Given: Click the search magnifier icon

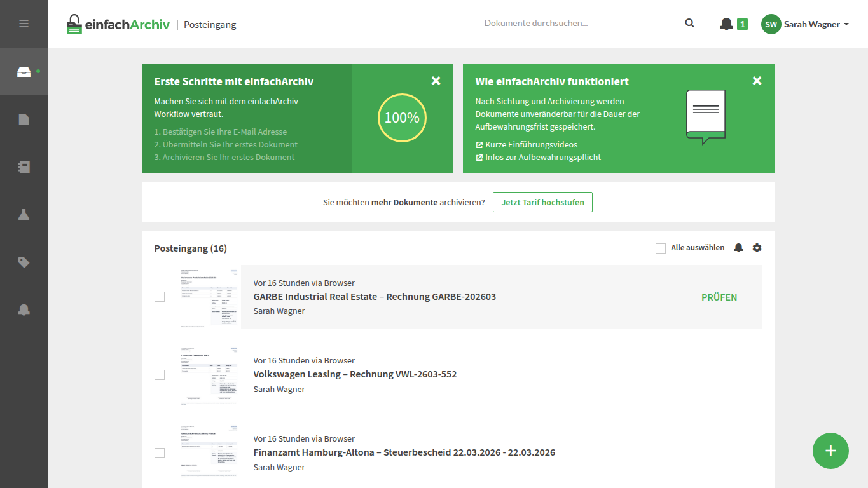Looking at the screenshot, I should coord(689,23).
